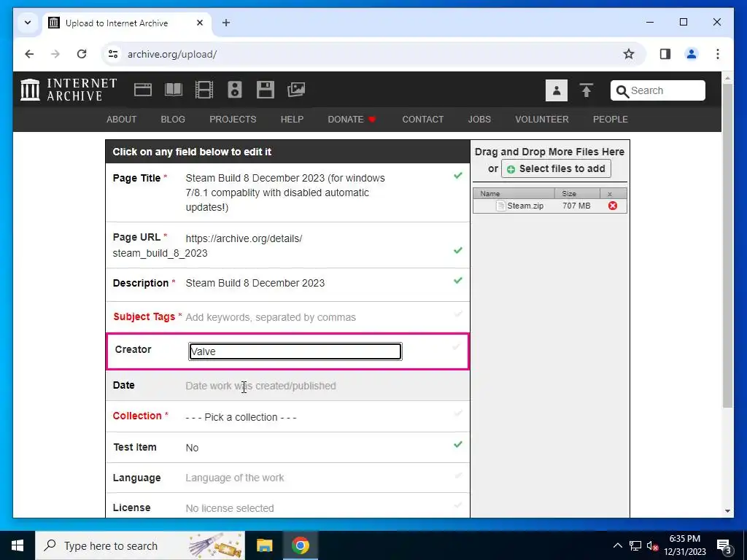Click the page vertical scrollbar thumb
Viewport: 747px width, 560px height.
point(727,245)
